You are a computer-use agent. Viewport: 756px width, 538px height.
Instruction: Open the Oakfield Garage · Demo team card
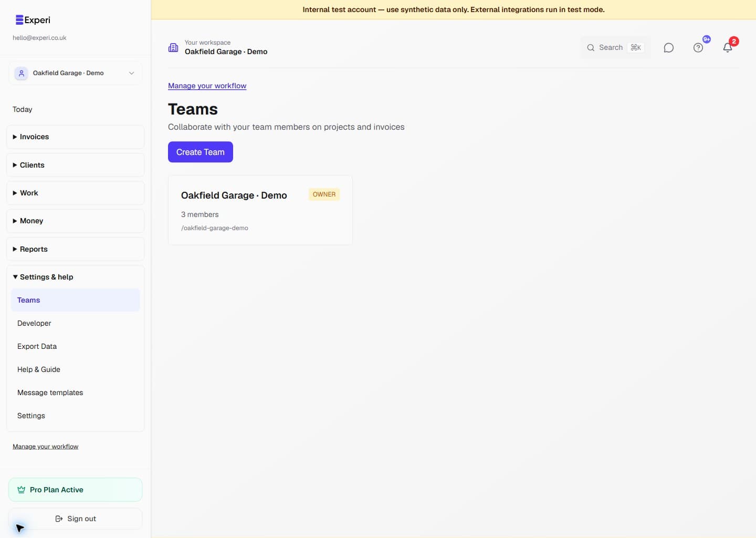pyautogui.click(x=260, y=210)
